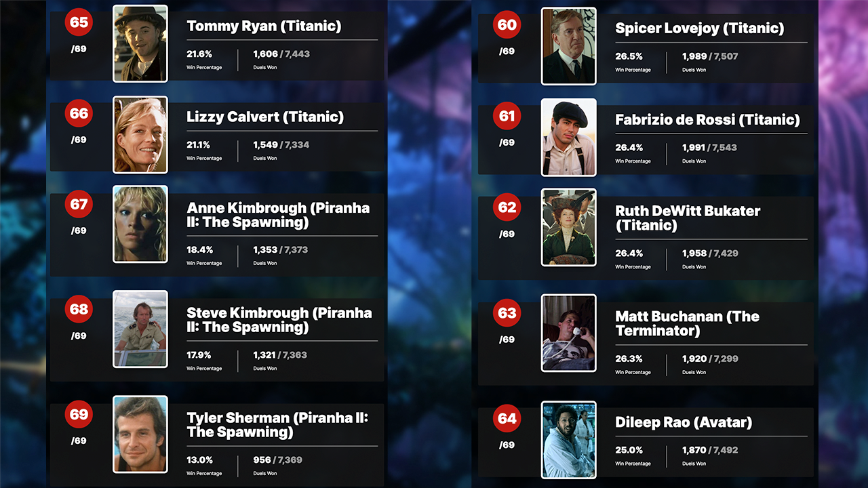Image resolution: width=868 pixels, height=488 pixels.
Task: Open the Tyler Sherman character title
Action: pyautogui.click(x=277, y=425)
